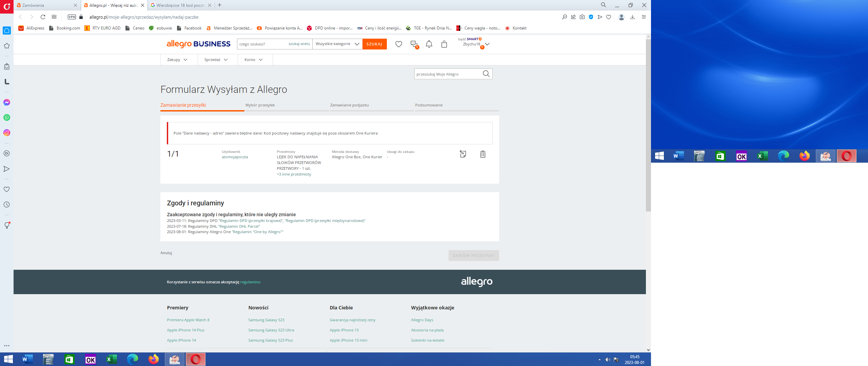Open WhatsApp in Opera sidebar
This screenshot has height=366, width=868.
(7, 118)
